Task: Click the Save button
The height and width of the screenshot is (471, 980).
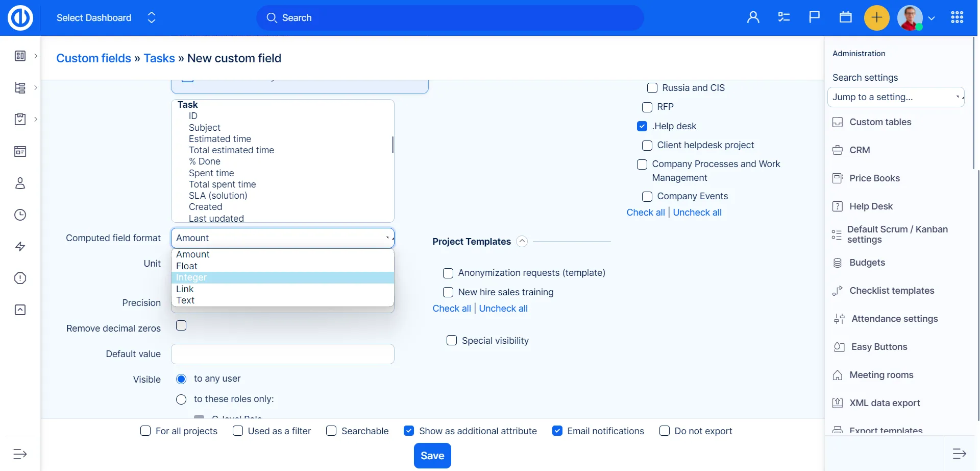Action: pos(432,456)
